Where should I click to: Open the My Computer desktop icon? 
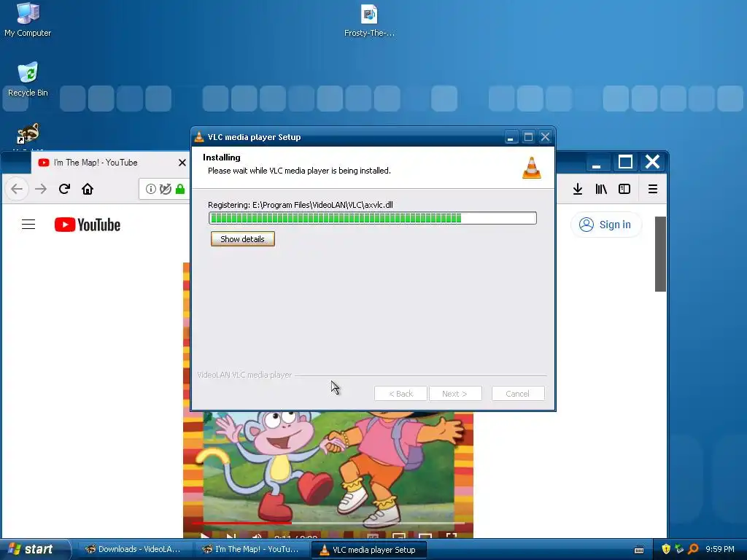[28, 20]
